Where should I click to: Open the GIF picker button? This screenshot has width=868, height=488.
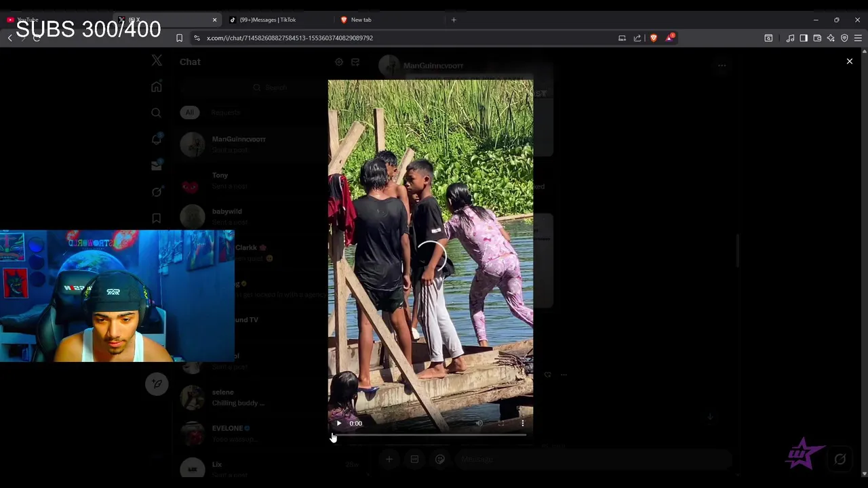[x=414, y=459]
